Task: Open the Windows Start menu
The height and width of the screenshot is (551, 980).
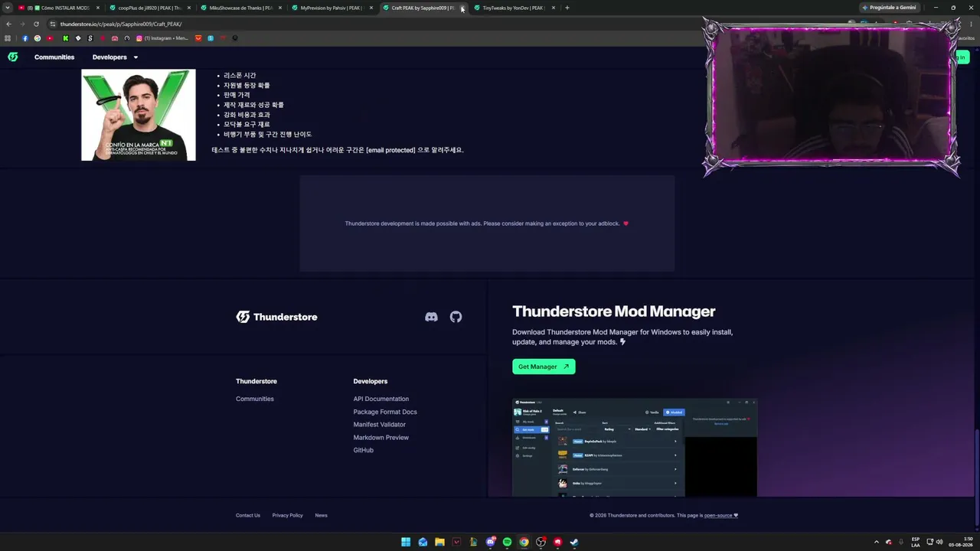Action: [x=406, y=543]
